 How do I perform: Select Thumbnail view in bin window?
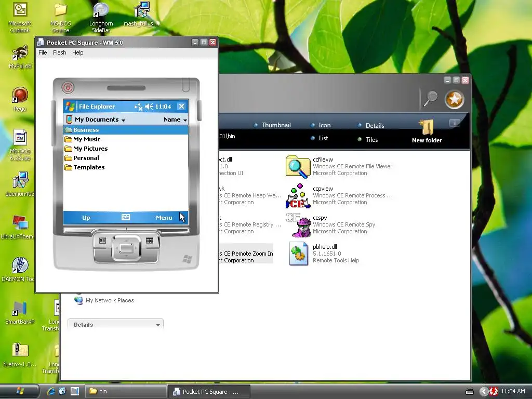pyautogui.click(x=272, y=125)
